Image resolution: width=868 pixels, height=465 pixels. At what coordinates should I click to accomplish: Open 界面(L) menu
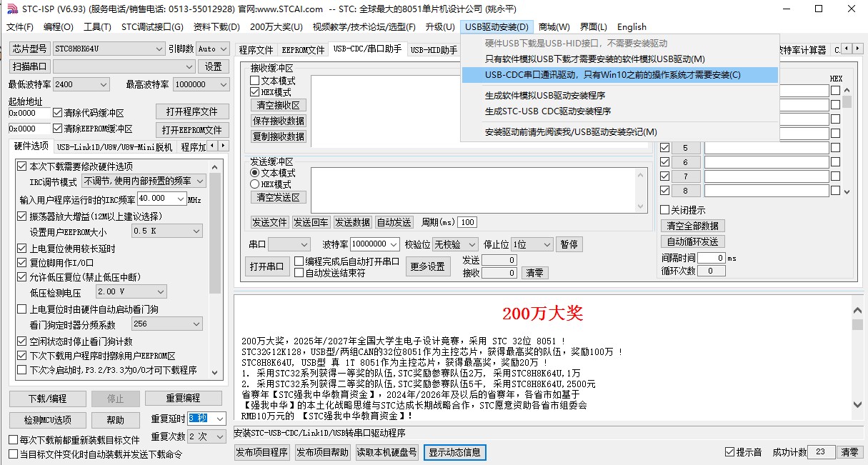coord(594,27)
